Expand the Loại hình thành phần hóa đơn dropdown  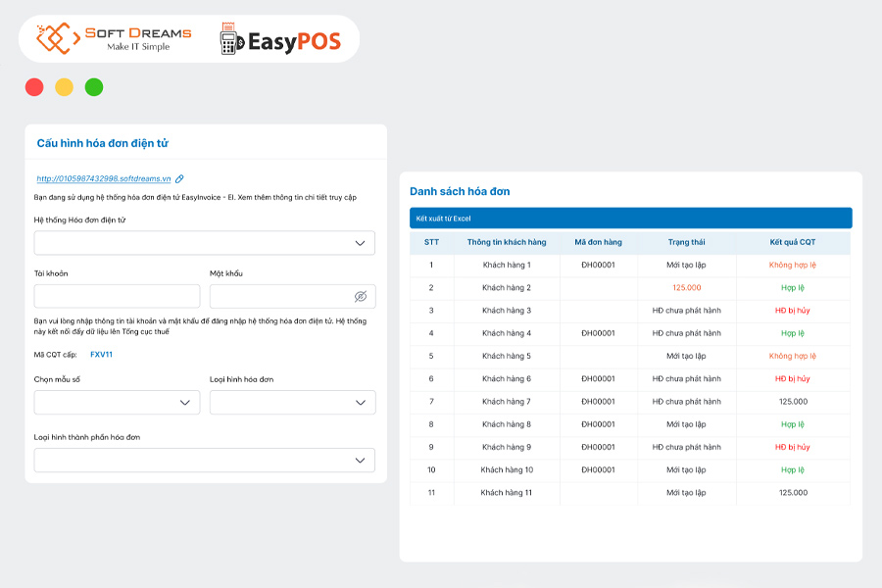tap(204, 460)
